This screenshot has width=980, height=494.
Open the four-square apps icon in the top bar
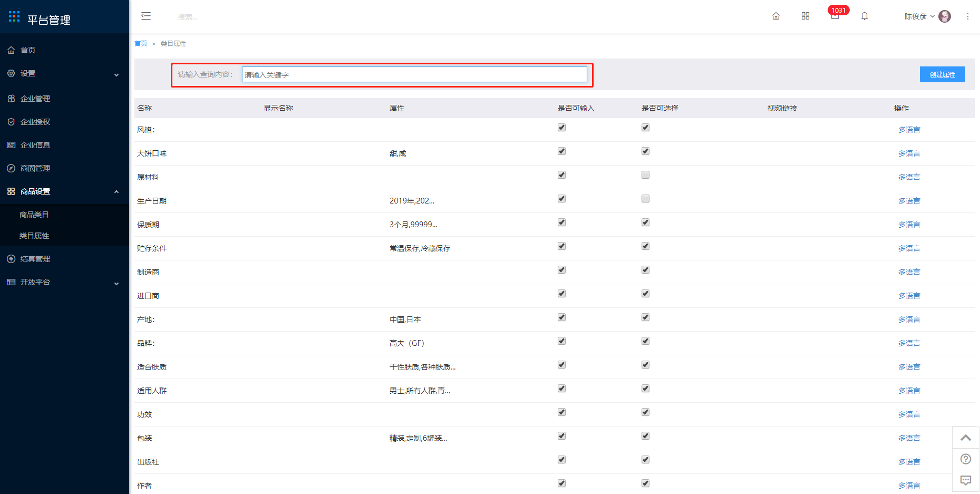(x=806, y=16)
